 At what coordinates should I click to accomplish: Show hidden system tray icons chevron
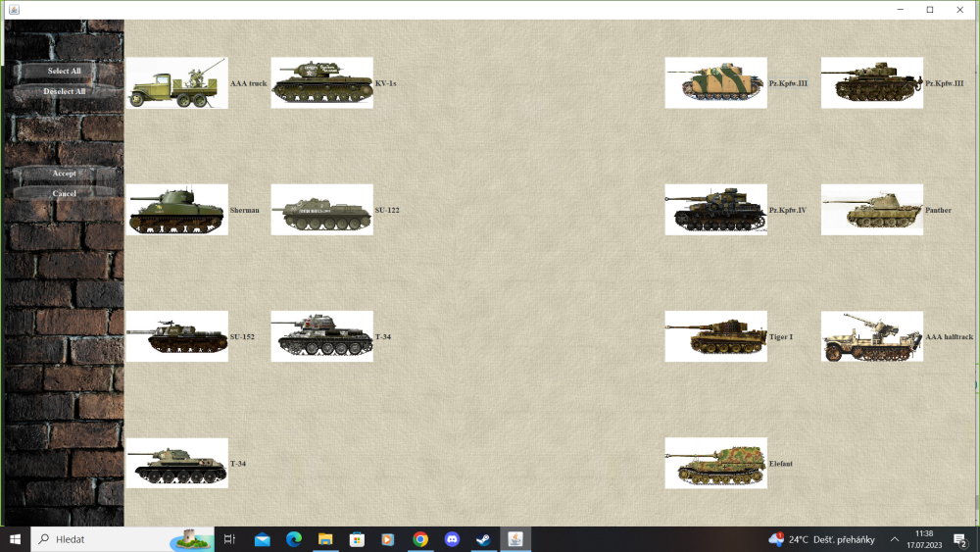[895, 539]
